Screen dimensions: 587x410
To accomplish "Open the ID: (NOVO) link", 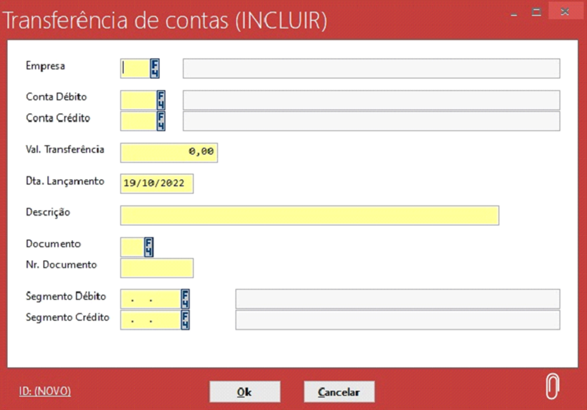I will click(x=45, y=391).
